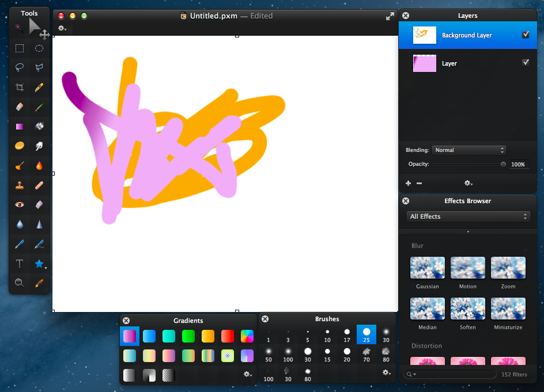Choose the Gradient tool in Tools
Image resolution: width=544 pixels, height=392 pixels.
pos(20,127)
